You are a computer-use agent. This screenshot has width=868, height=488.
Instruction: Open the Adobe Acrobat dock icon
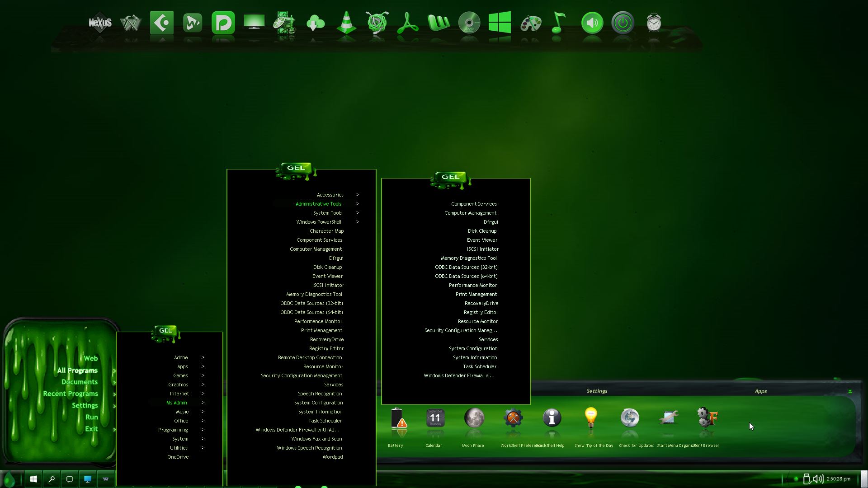coord(407,23)
